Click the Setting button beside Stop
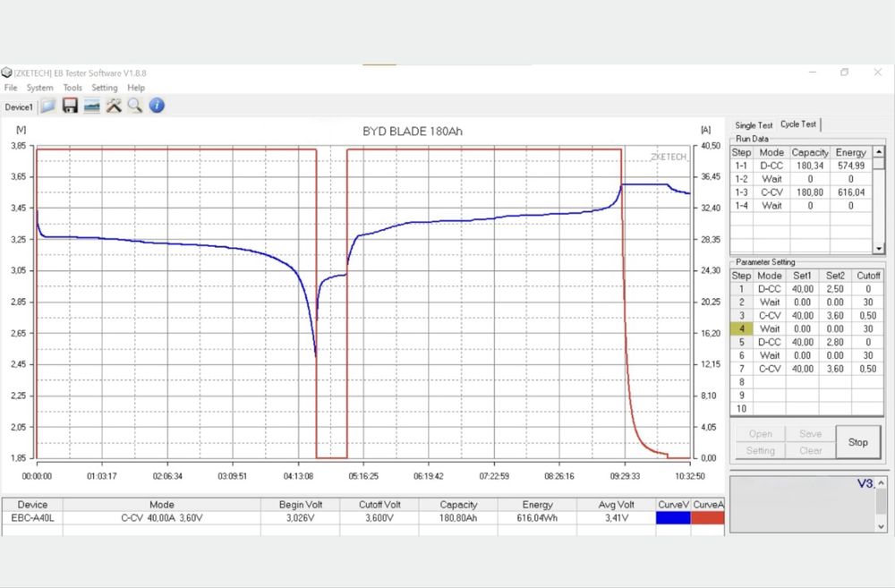This screenshot has width=895, height=588. (760, 450)
